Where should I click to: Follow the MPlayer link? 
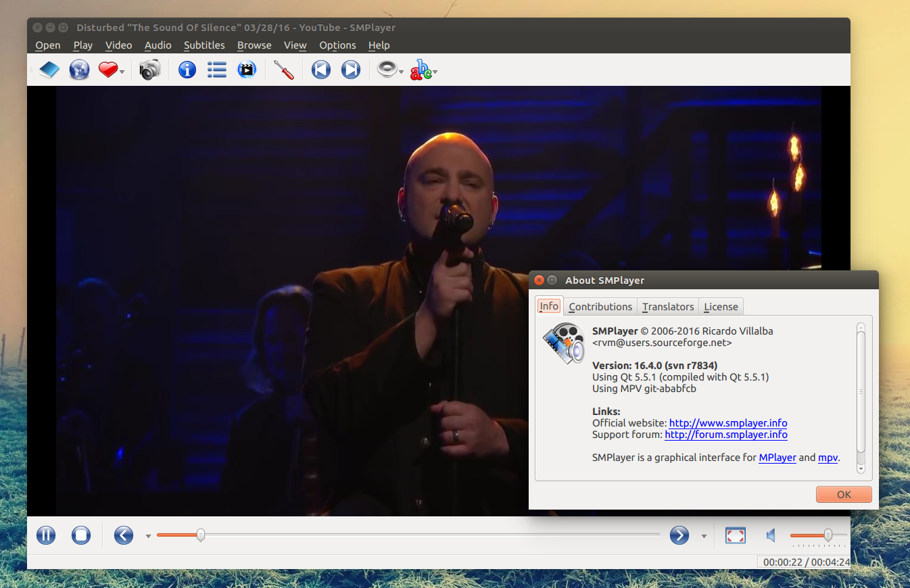[777, 458]
